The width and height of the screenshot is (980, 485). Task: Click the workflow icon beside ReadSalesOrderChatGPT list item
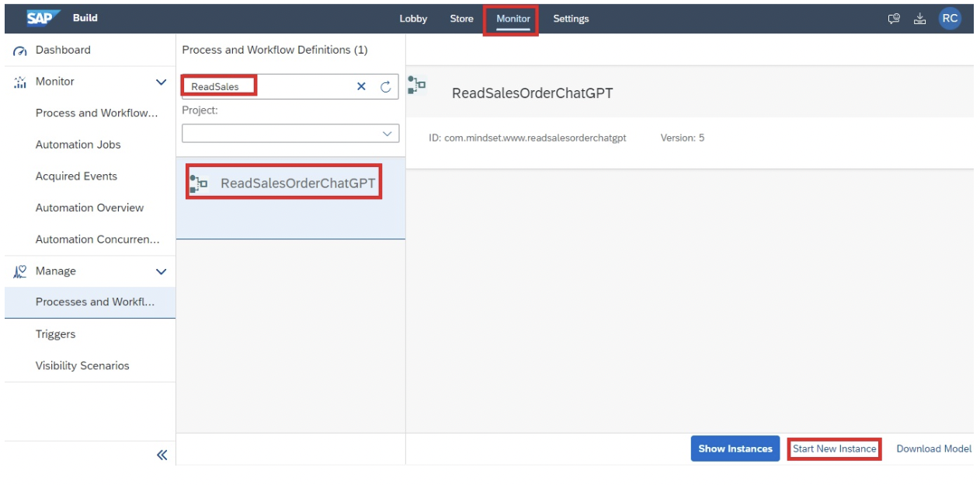199,183
